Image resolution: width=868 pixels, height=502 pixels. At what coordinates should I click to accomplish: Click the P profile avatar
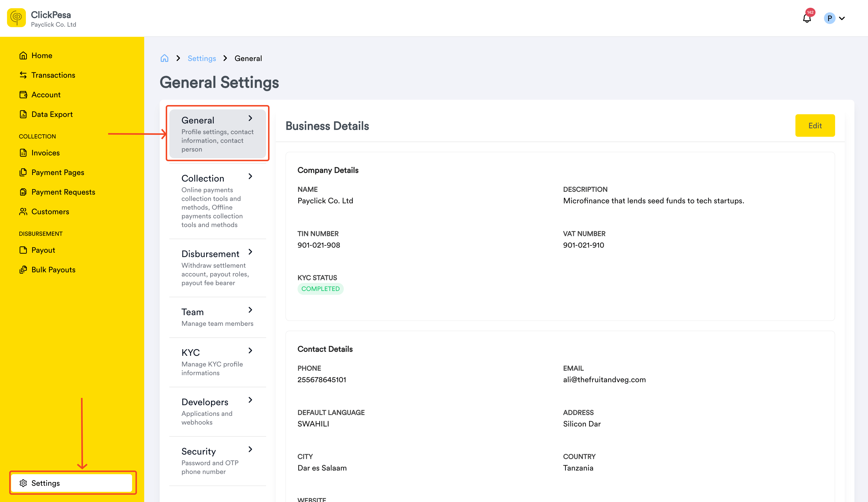pyautogui.click(x=830, y=18)
